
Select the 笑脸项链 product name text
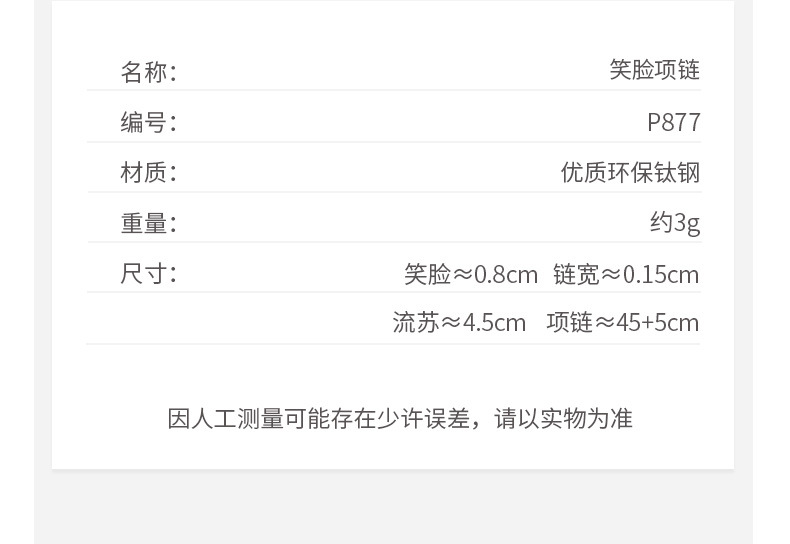pyautogui.click(x=654, y=70)
